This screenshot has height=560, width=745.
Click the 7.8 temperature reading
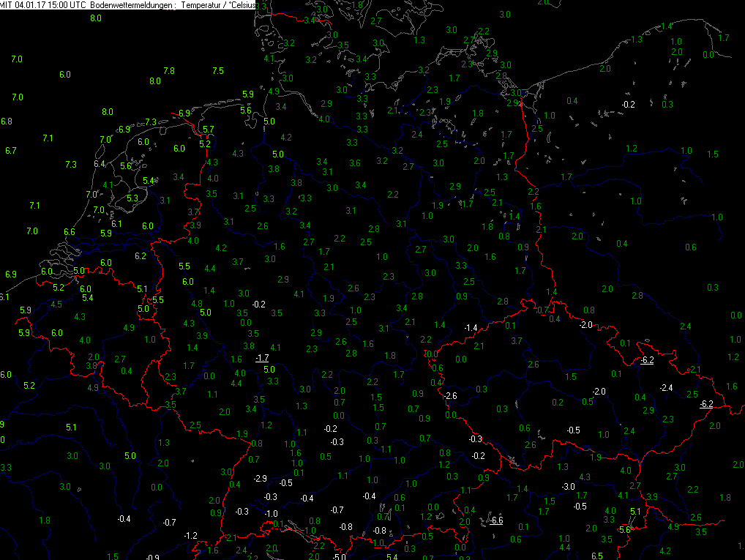point(168,71)
